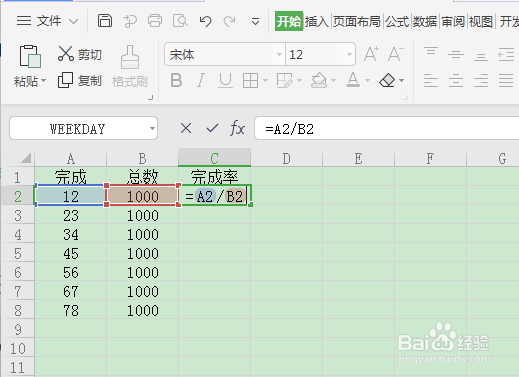The image size is (519, 377).
Task: Click the eraser clear icon
Action: coord(387,80)
